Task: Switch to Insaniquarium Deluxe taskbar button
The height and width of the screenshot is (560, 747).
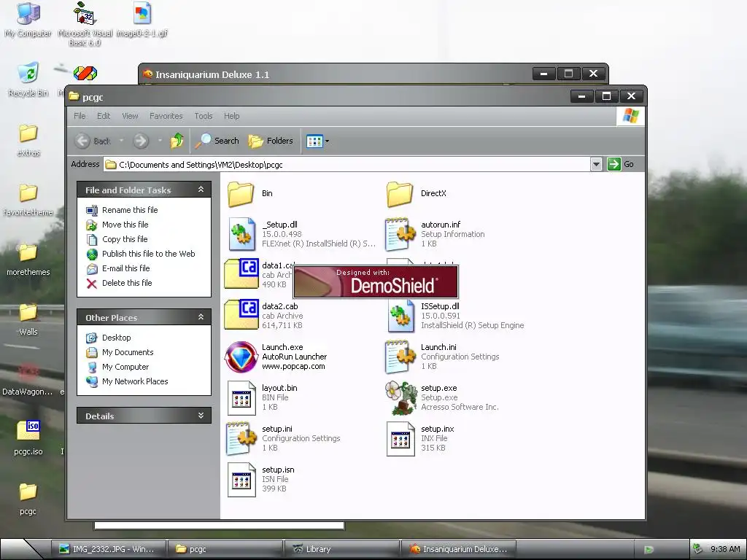Action: coord(458,549)
